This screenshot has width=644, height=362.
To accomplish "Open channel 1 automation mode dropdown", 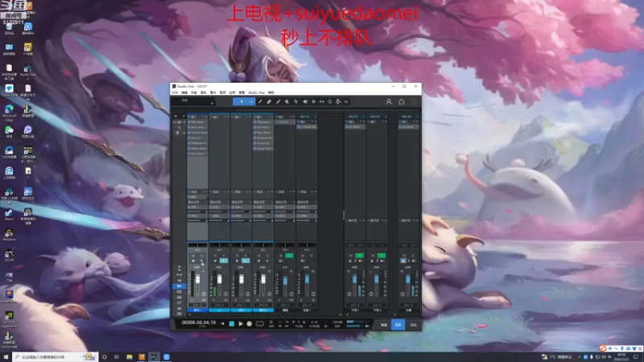I will coord(197,306).
